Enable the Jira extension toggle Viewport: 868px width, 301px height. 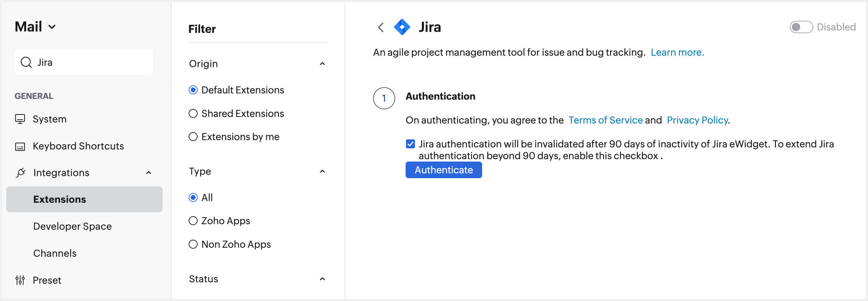pos(801,27)
